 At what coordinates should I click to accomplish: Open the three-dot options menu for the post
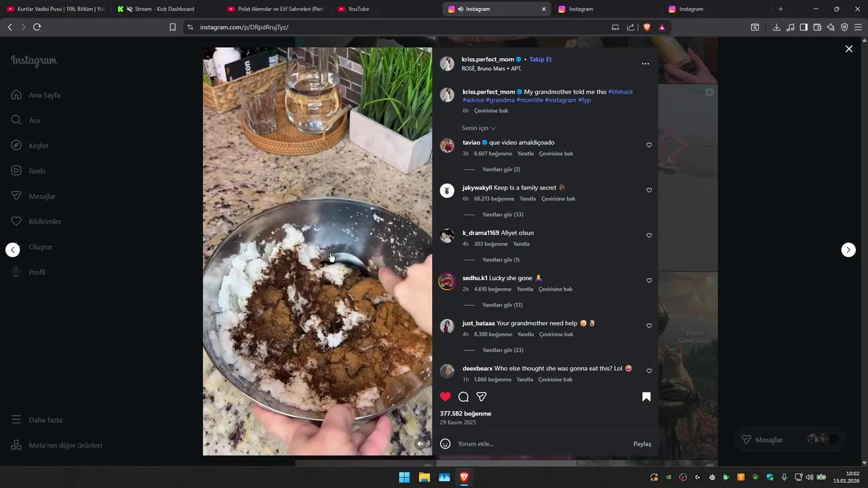(x=646, y=64)
